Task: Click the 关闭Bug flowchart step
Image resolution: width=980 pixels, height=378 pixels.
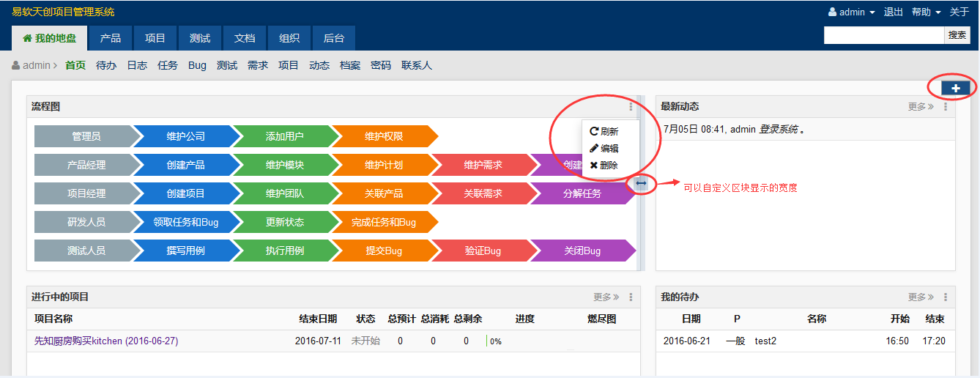Action: [582, 251]
